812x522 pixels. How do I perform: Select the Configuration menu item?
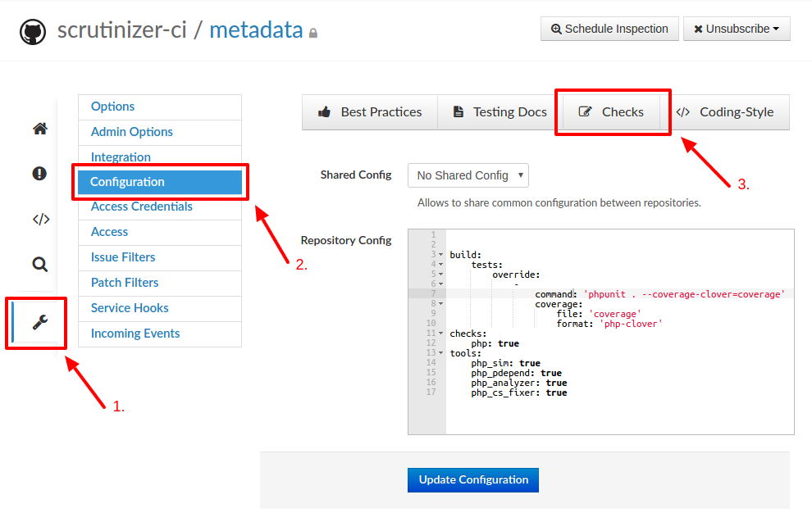coord(159,182)
